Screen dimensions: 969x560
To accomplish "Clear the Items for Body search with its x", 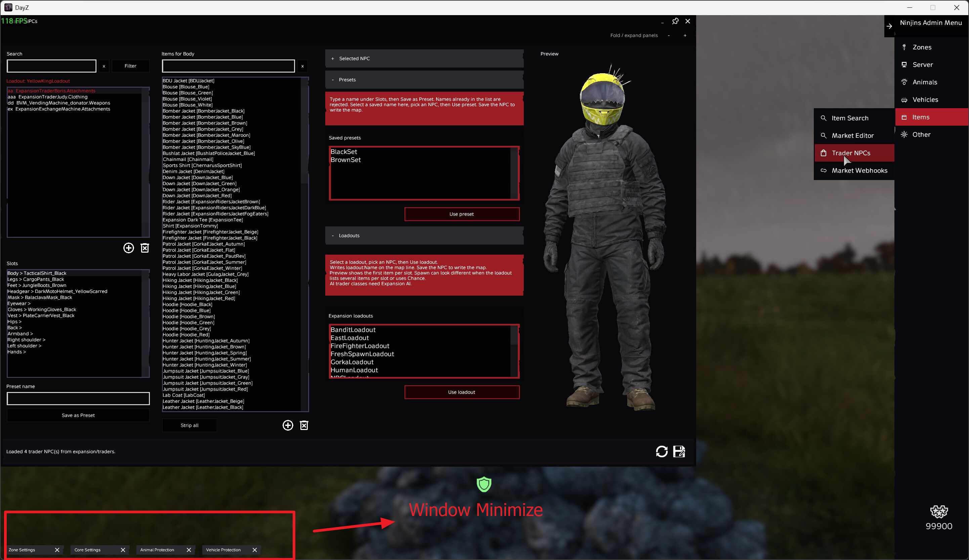I will point(303,66).
